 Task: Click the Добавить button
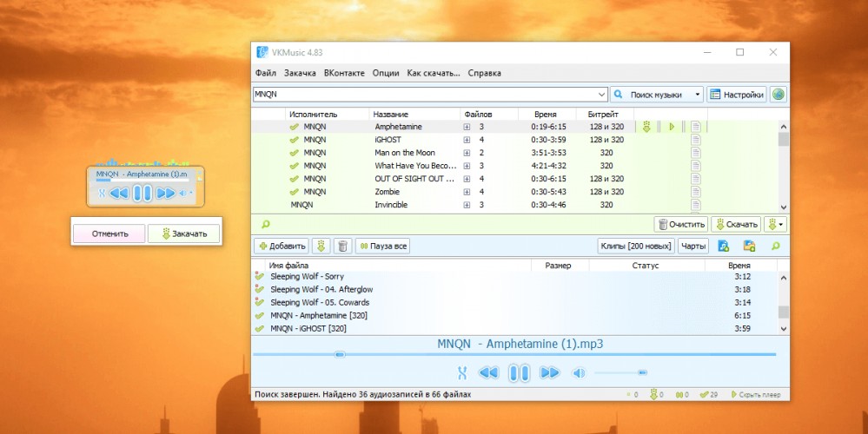pos(282,246)
